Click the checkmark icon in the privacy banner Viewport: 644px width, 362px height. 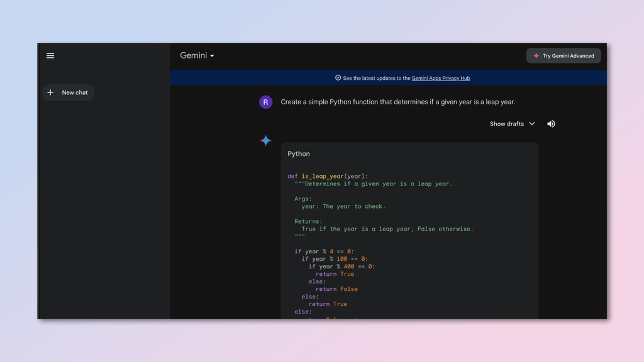(336, 78)
